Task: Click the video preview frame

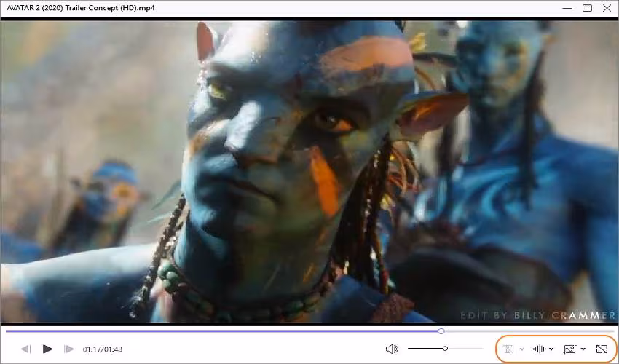Action: pos(309,171)
